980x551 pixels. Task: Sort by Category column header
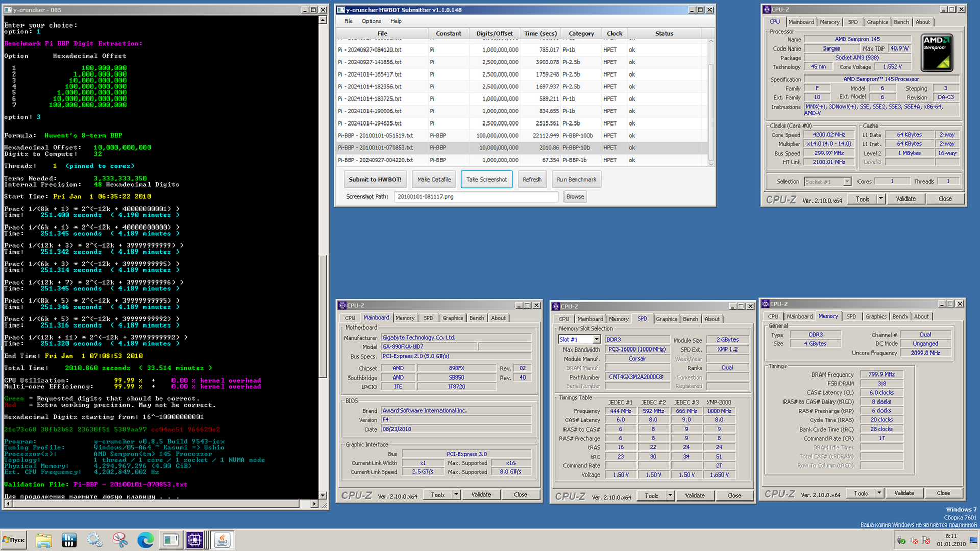(x=581, y=34)
